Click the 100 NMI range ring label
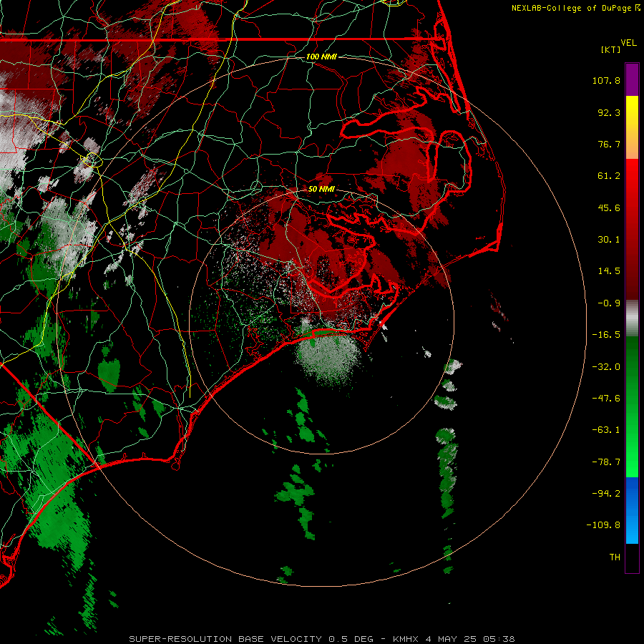Image resolution: width=644 pixels, height=644 pixels. click(x=321, y=57)
